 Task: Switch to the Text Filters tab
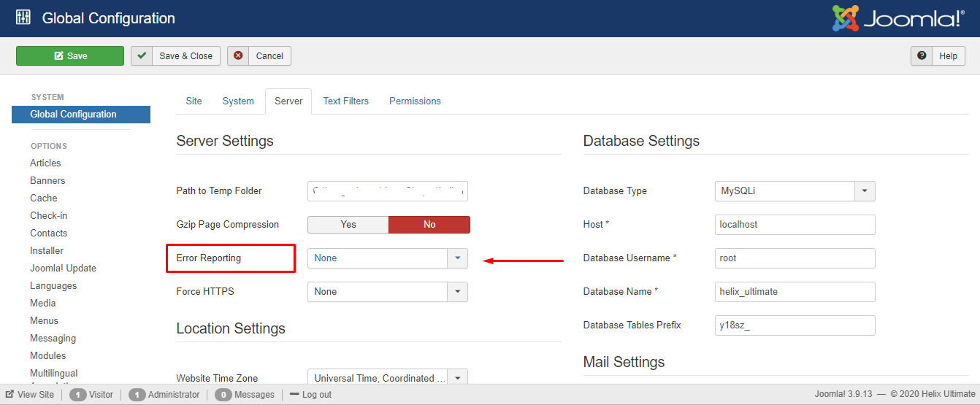(x=345, y=101)
